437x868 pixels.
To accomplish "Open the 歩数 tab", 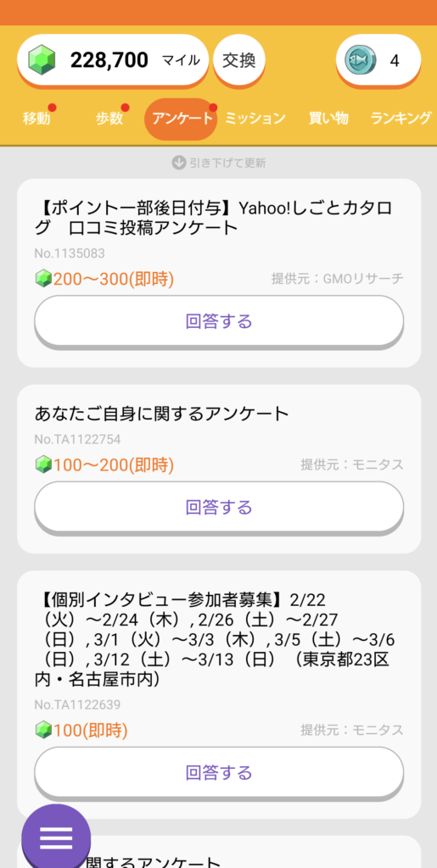I will pos(109,118).
